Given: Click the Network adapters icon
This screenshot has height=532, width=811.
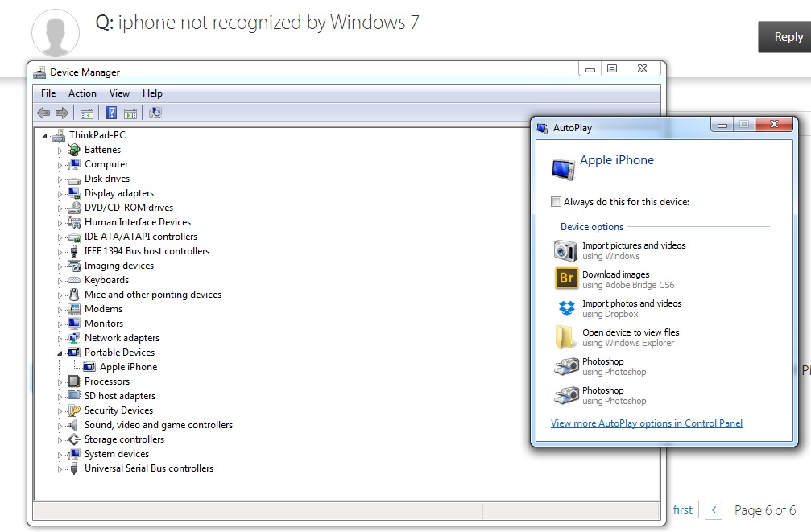Looking at the screenshot, I should point(74,337).
